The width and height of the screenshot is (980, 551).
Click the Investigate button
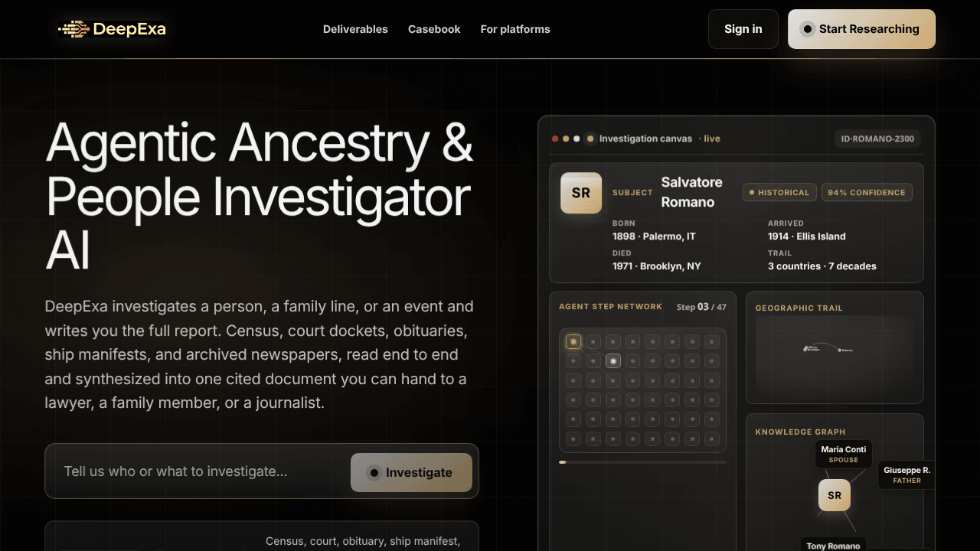pos(411,472)
